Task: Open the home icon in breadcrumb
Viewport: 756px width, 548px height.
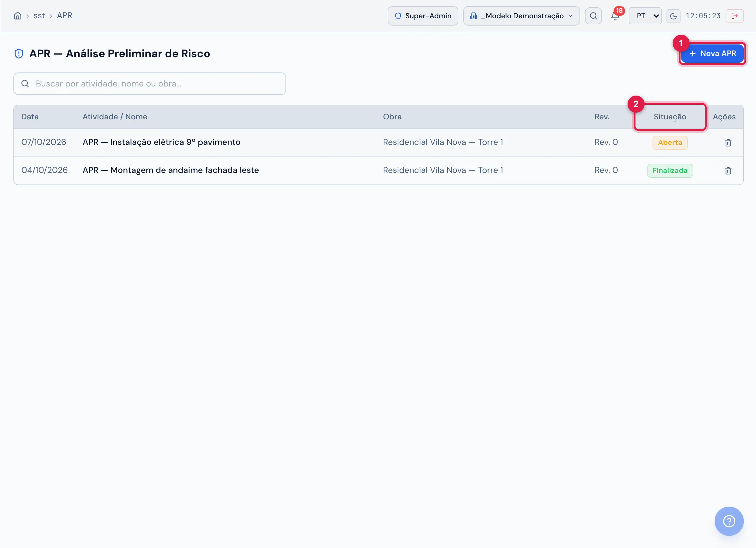Action: click(x=18, y=16)
